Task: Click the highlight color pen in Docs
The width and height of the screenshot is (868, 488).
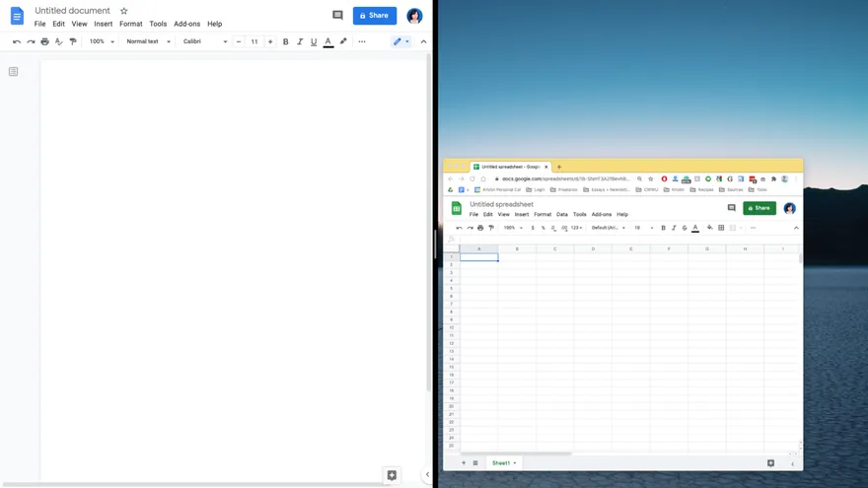Action: [343, 41]
